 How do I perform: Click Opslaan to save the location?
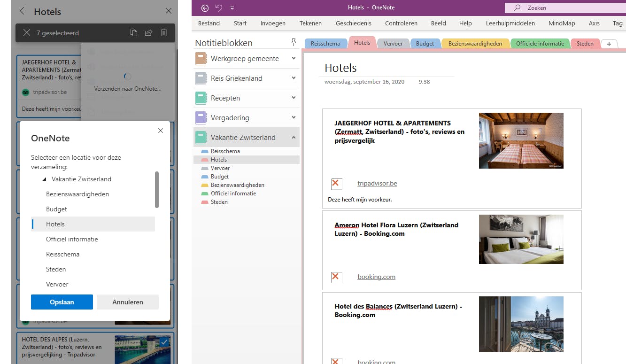[62, 302]
